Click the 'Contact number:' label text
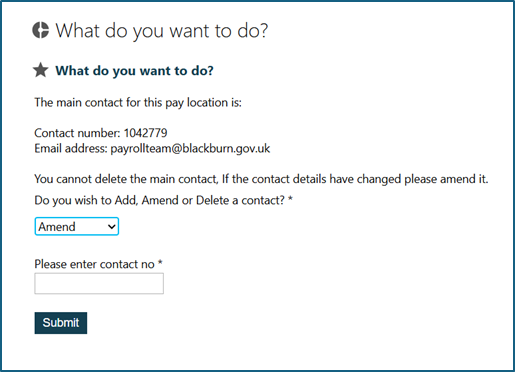Viewport: 515px width, 372px height. tap(77, 133)
